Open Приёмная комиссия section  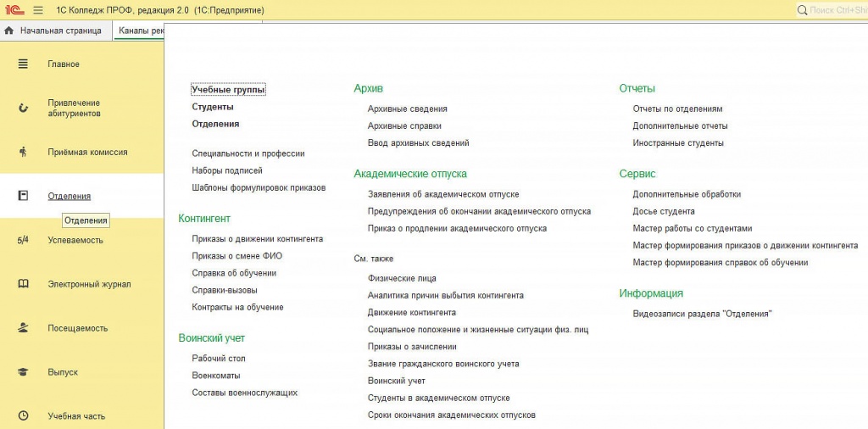[87, 152]
